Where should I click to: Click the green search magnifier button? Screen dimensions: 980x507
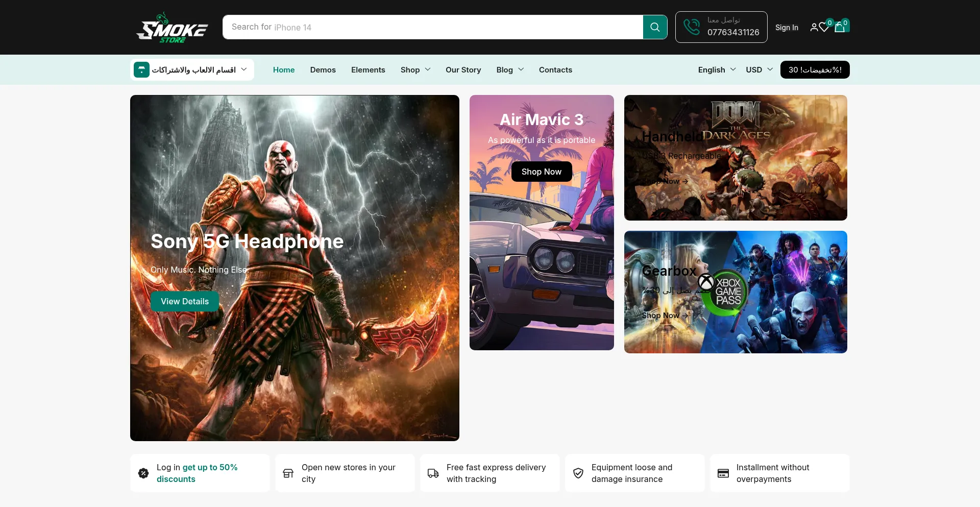click(655, 27)
